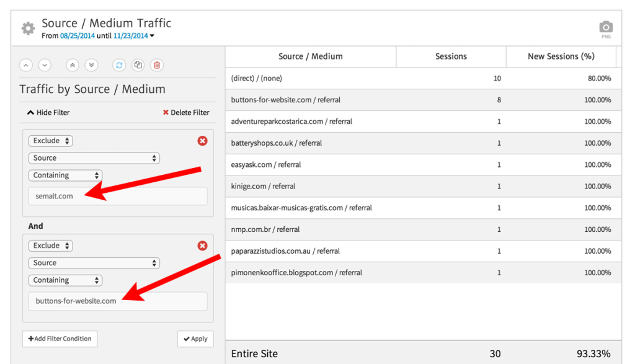
Task: Sort by New Sessions (%) column header
Action: point(561,56)
